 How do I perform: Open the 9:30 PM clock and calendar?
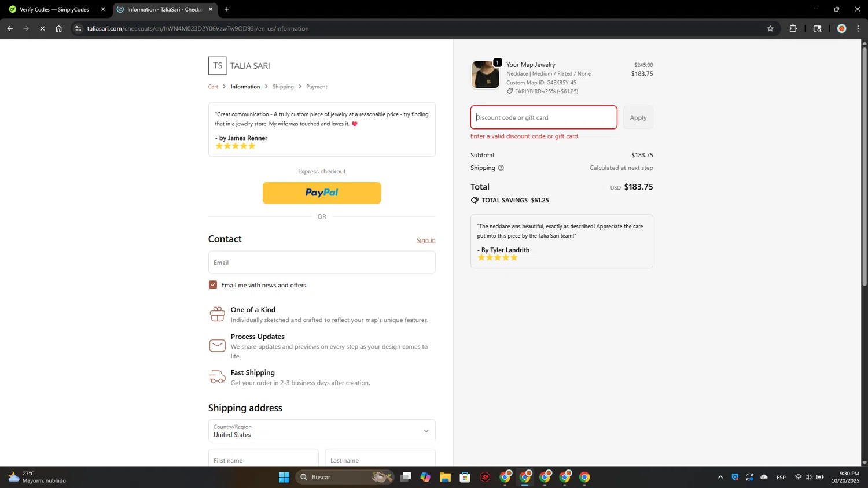pyautogui.click(x=845, y=477)
